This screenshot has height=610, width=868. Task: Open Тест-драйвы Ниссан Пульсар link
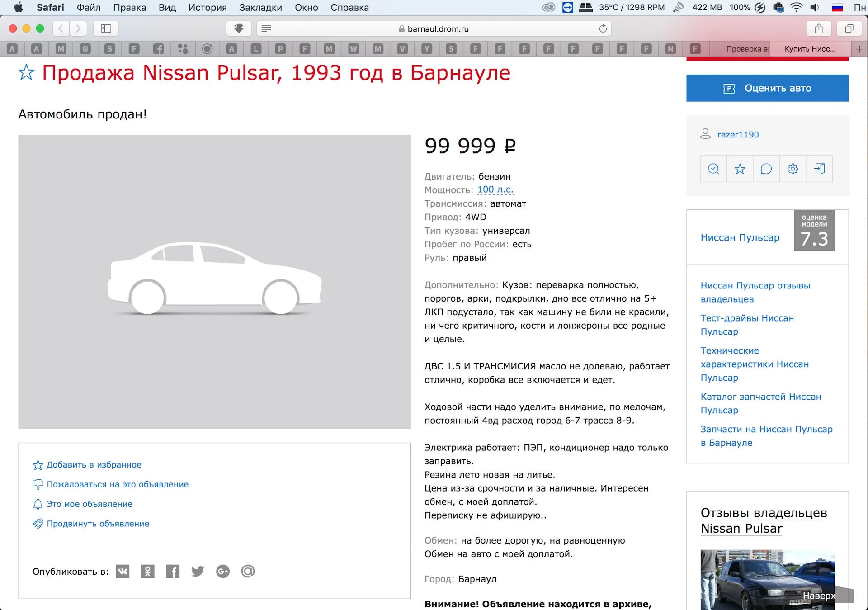click(747, 325)
